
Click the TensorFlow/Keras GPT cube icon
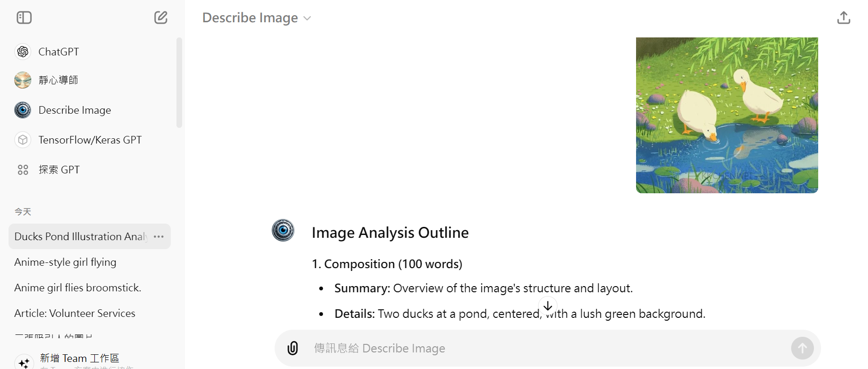[x=23, y=140]
